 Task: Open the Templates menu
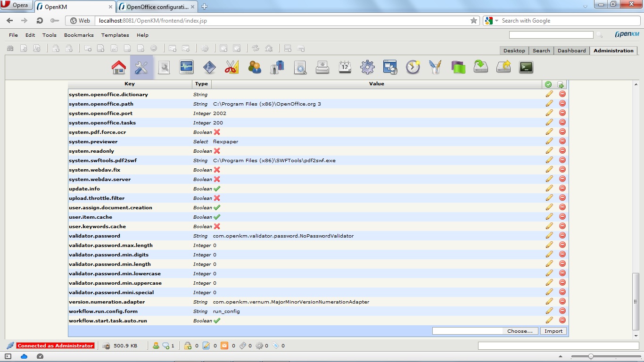click(x=115, y=35)
